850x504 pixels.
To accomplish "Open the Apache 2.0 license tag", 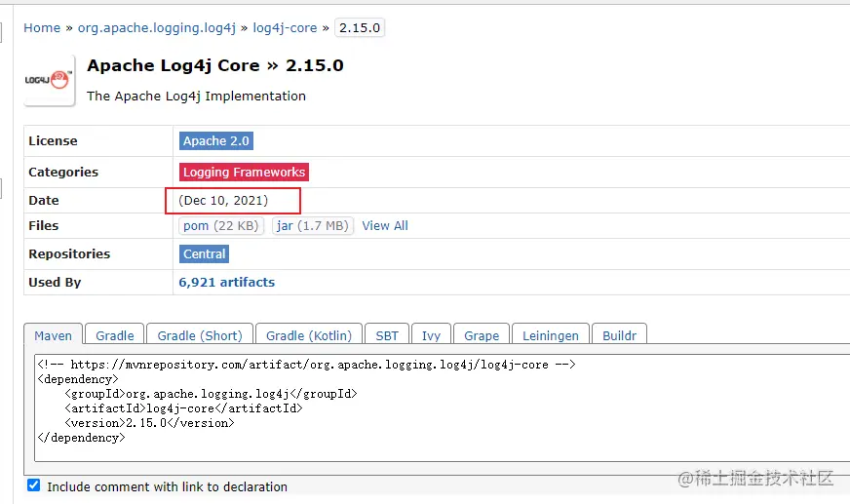I will (x=215, y=141).
